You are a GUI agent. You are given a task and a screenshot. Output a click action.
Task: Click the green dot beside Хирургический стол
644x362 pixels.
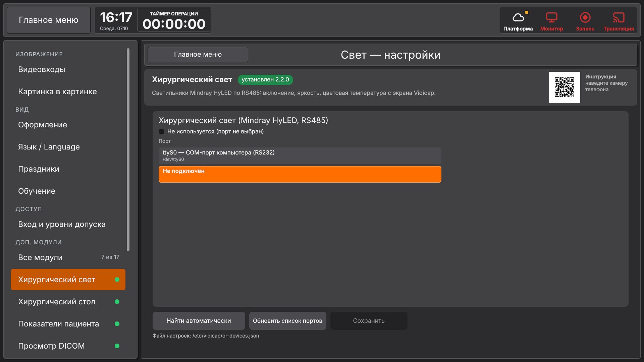117,302
